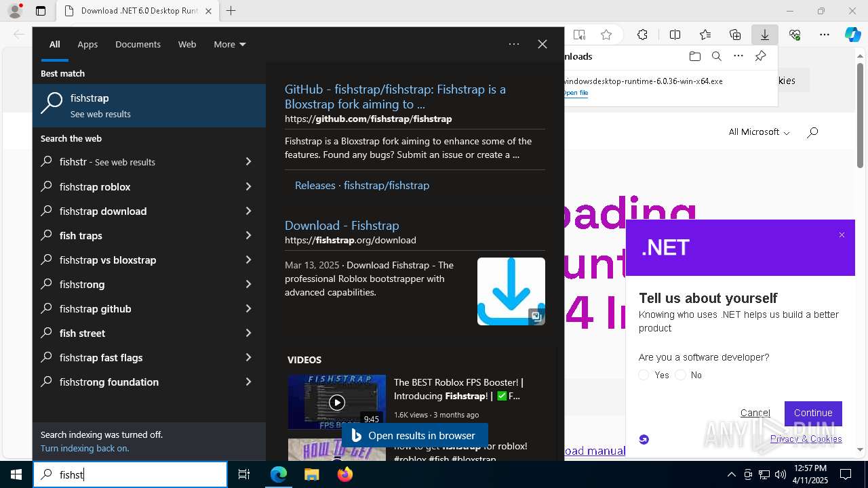The width and height of the screenshot is (868, 488).
Task: Open downloads folder icon in panel
Action: [694, 56]
